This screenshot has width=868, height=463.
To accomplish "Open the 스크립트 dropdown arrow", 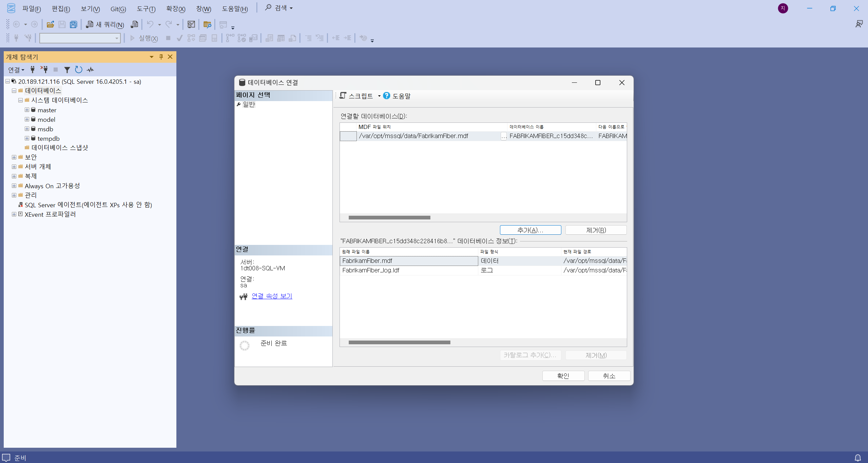I will (x=379, y=96).
